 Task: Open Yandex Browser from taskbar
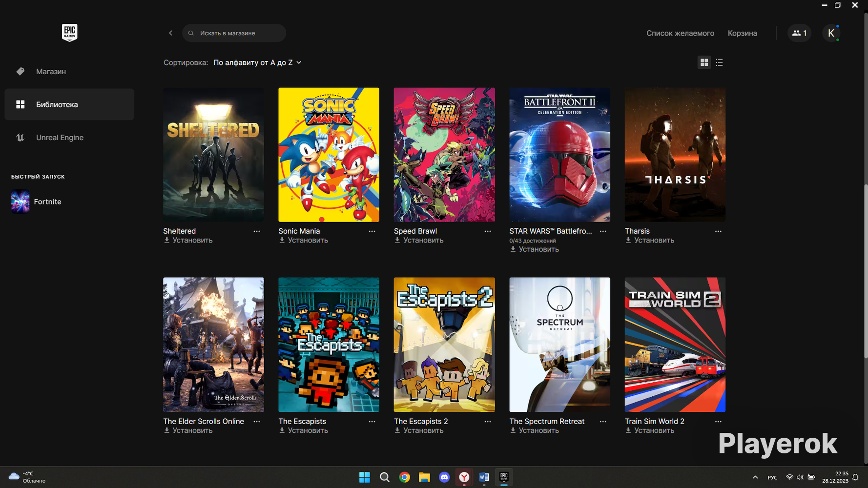point(464,477)
